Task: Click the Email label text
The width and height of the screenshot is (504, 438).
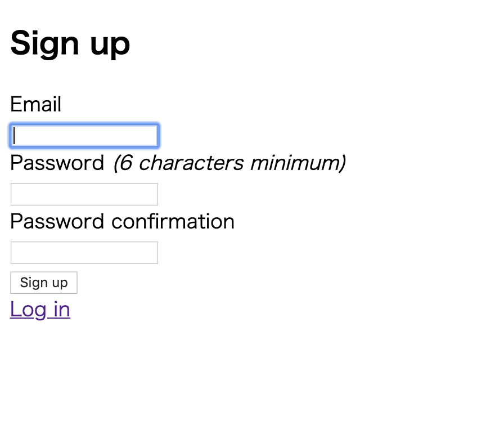Action: click(35, 104)
